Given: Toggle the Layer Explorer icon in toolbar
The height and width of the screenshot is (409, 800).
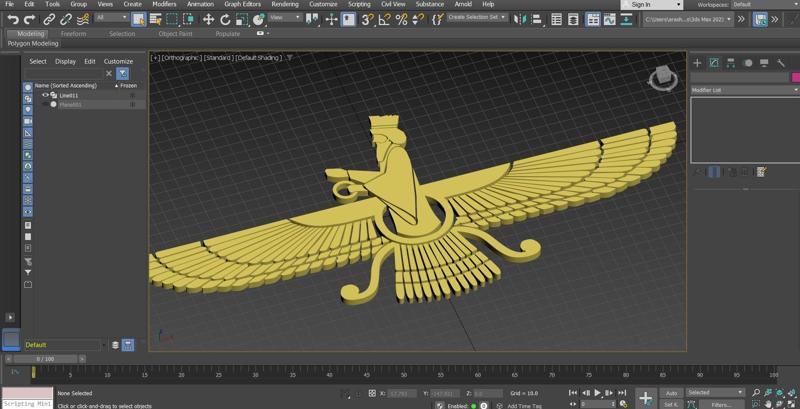Looking at the screenshot, I should (x=573, y=20).
